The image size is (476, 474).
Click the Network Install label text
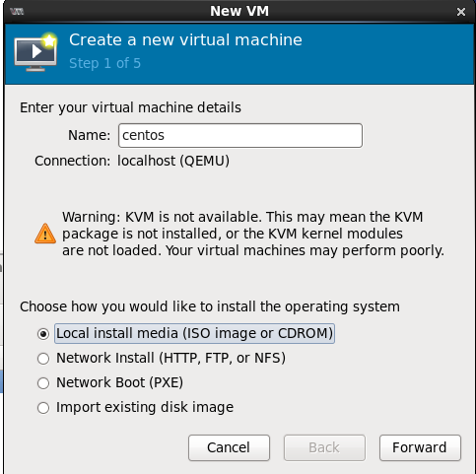tap(170, 358)
